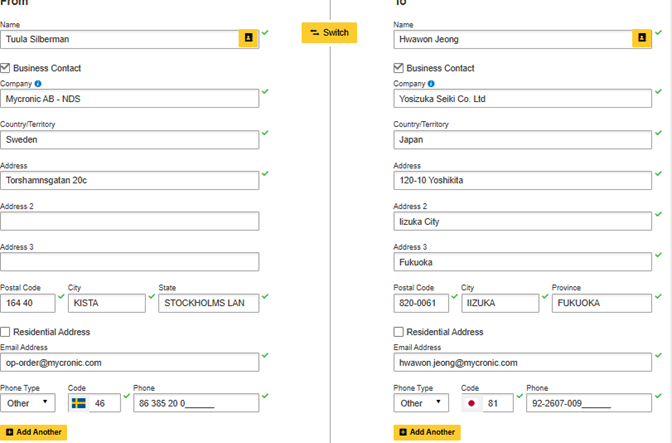Edit email field op-order@mycronic.com
Screen dimensions: 672x443
pos(129,362)
